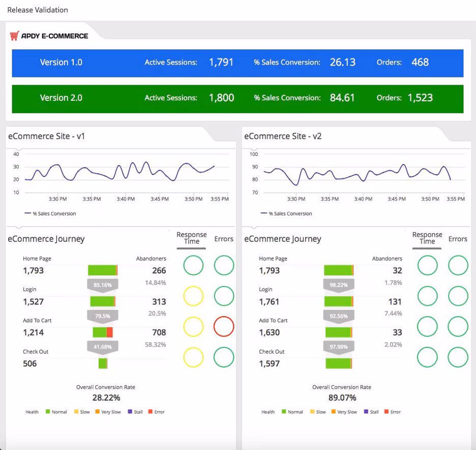Open the blue Version 1.0 summary bar
The height and width of the screenshot is (450, 476).
(x=237, y=63)
